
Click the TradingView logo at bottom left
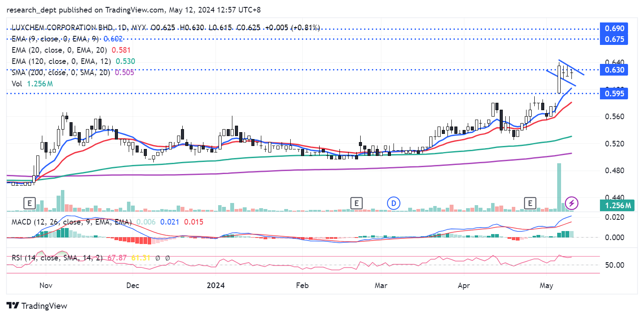[37, 306]
